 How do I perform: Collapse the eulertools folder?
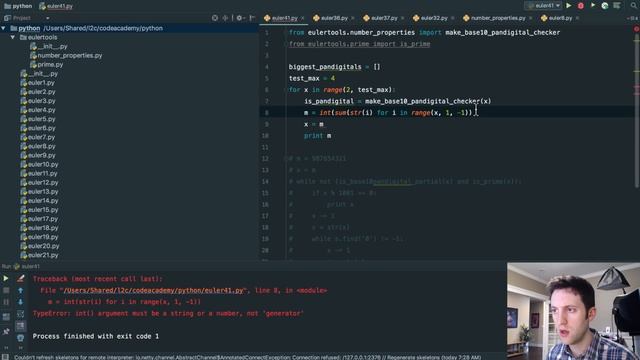click(x=13, y=37)
